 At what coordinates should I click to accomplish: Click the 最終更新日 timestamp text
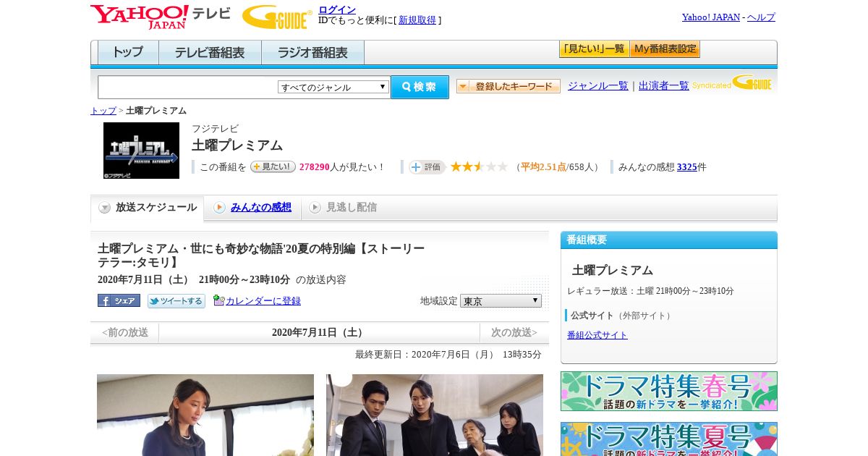[x=448, y=355]
